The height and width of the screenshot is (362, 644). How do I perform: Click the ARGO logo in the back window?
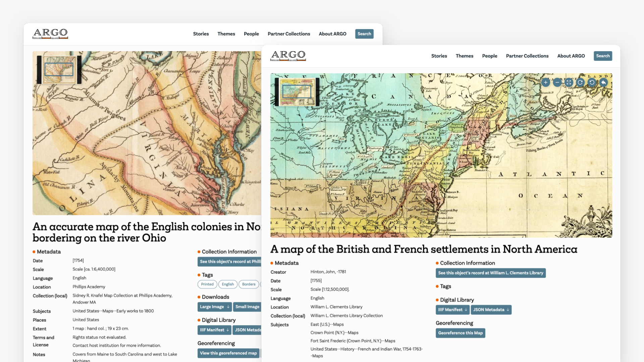(50, 34)
